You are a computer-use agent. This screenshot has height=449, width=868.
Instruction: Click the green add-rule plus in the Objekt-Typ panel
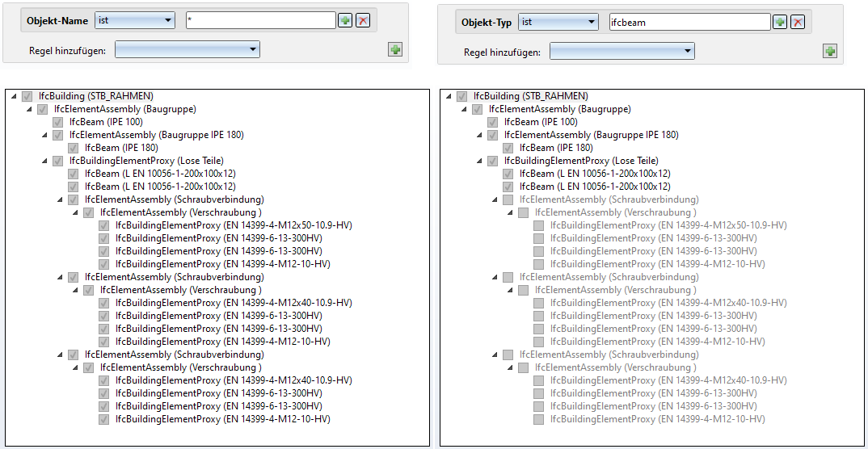(830, 52)
